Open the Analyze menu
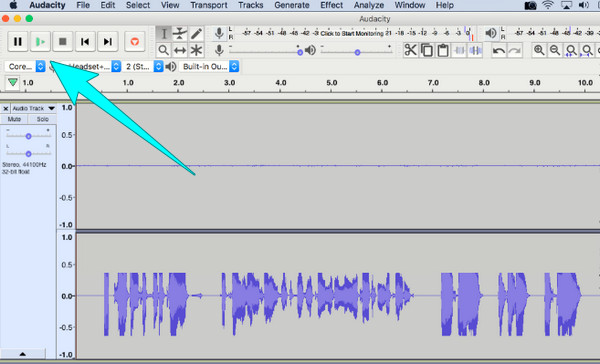 pos(369,5)
